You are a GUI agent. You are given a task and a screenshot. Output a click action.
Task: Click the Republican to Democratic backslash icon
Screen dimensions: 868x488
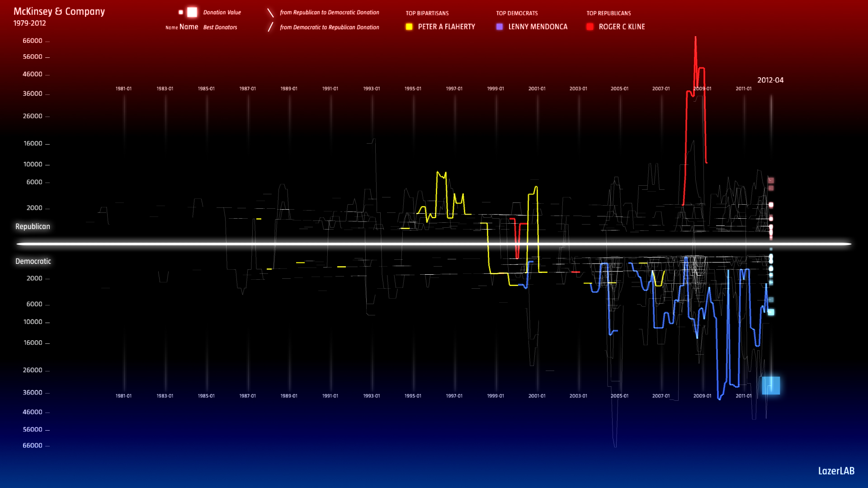tap(270, 13)
